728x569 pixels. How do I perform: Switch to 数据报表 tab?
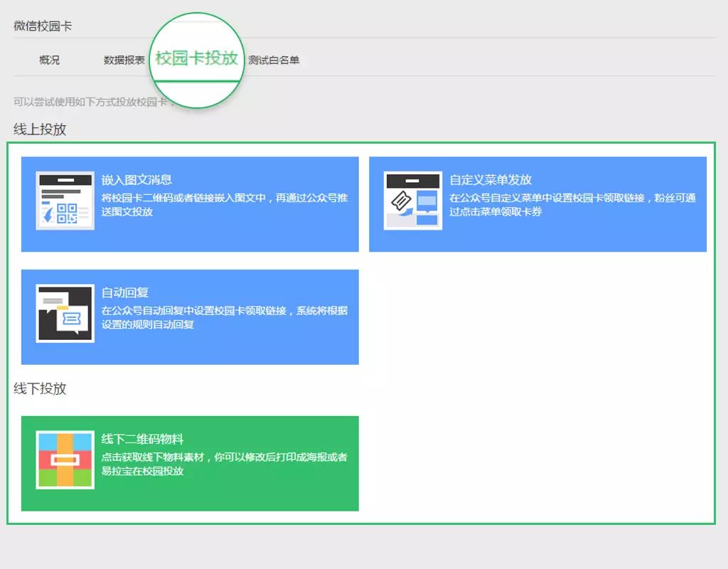coord(124,60)
